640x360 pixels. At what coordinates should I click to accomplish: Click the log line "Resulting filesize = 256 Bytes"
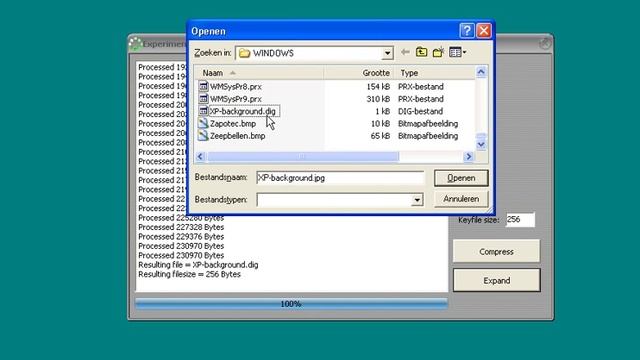(189, 274)
